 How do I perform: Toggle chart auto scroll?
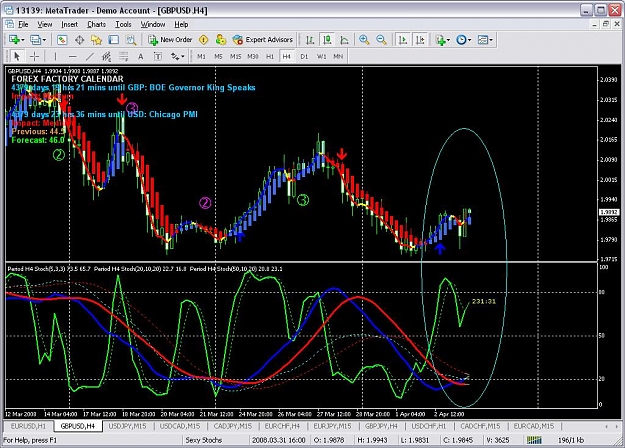[403, 40]
